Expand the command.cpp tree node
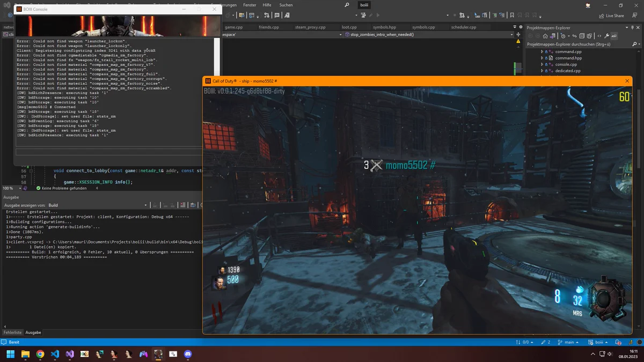 pyautogui.click(x=542, y=51)
